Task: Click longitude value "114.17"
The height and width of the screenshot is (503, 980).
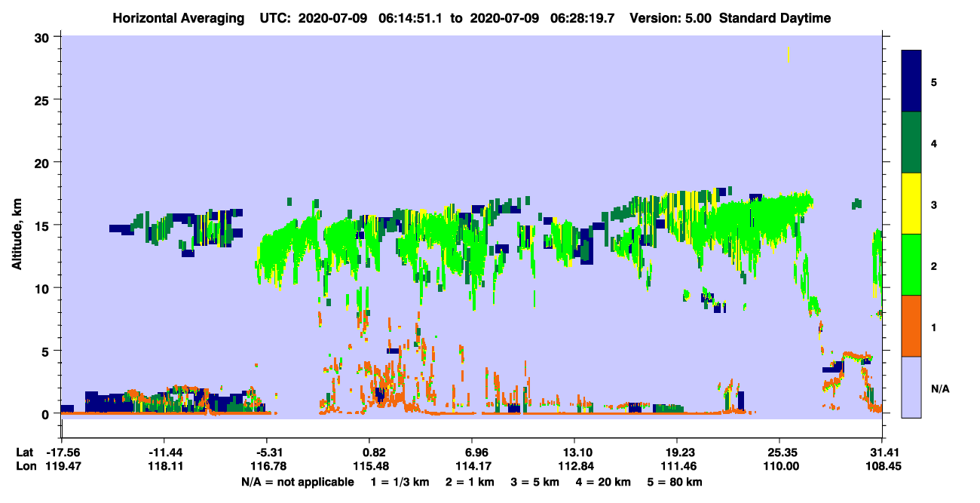Action: pos(473,466)
